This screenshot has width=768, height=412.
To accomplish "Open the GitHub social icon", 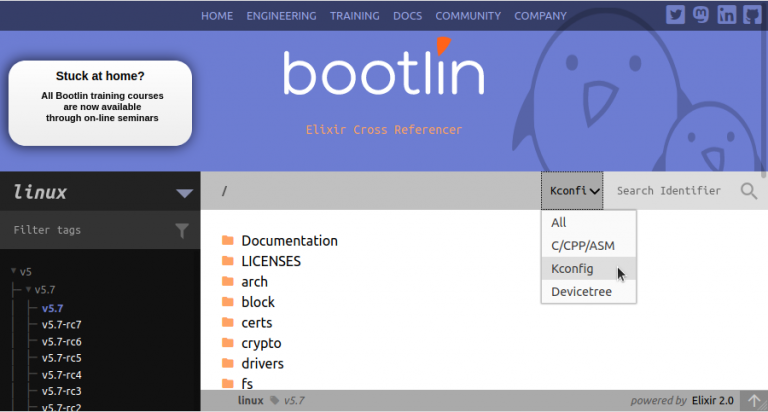I will pos(753,15).
